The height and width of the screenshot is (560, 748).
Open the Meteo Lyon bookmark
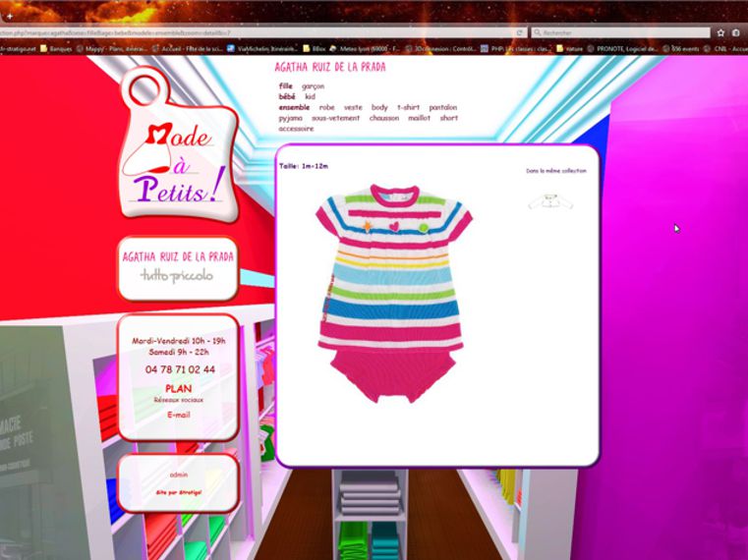tap(365, 49)
